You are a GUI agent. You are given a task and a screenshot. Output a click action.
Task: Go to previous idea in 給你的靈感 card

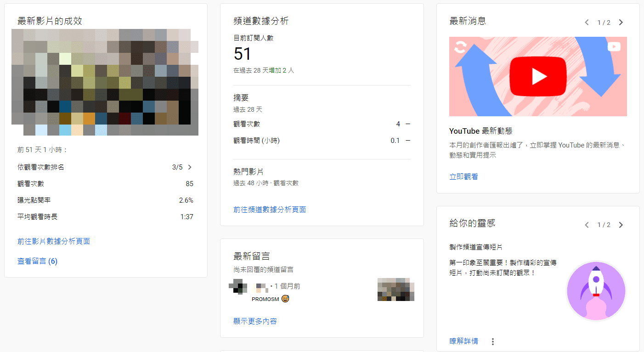(x=587, y=225)
